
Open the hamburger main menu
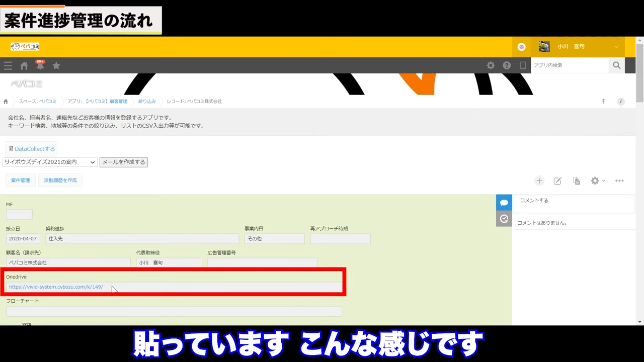8,66
